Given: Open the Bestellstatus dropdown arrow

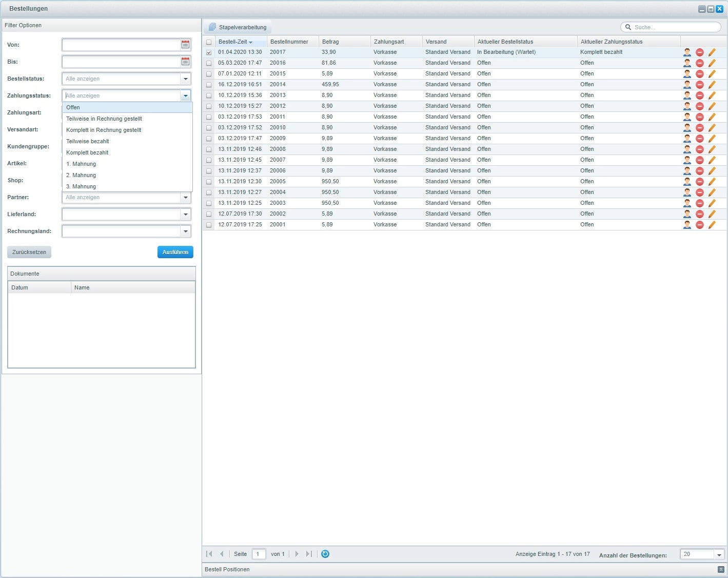Looking at the screenshot, I should tap(185, 79).
